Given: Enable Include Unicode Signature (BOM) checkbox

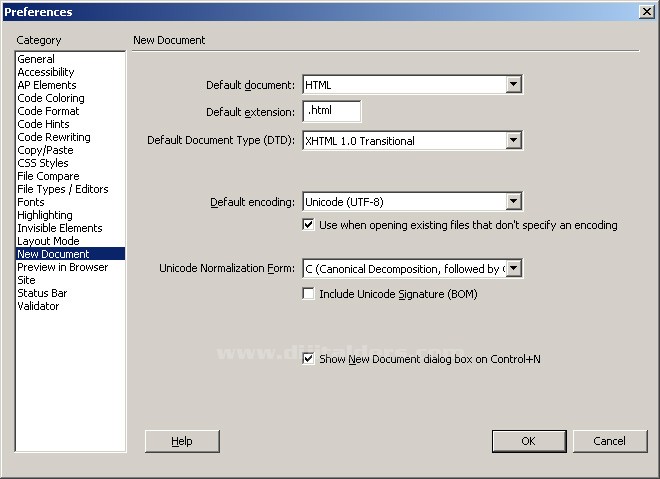Looking at the screenshot, I should click(309, 294).
